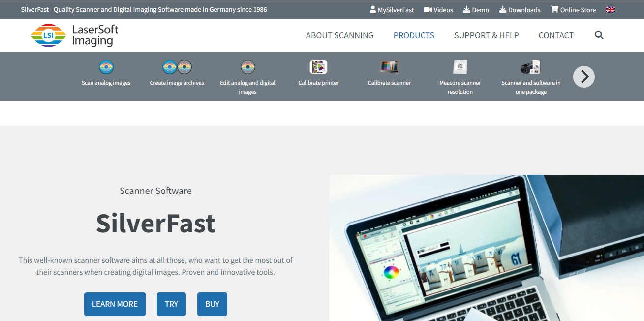Click the Scan analog images icon

click(106, 66)
